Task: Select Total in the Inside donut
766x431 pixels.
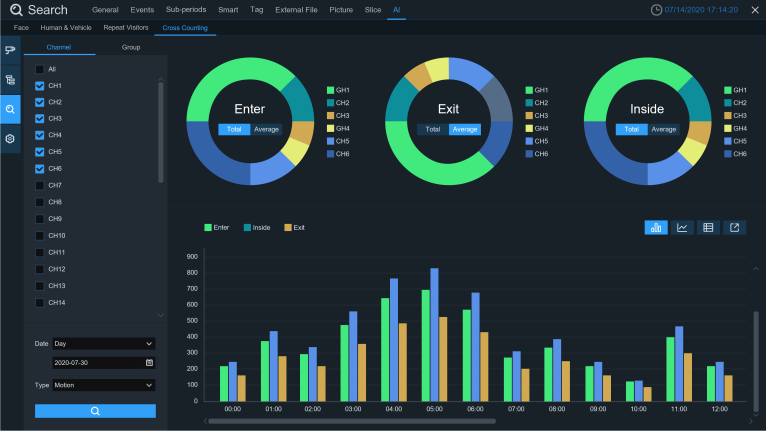Action: pos(632,129)
